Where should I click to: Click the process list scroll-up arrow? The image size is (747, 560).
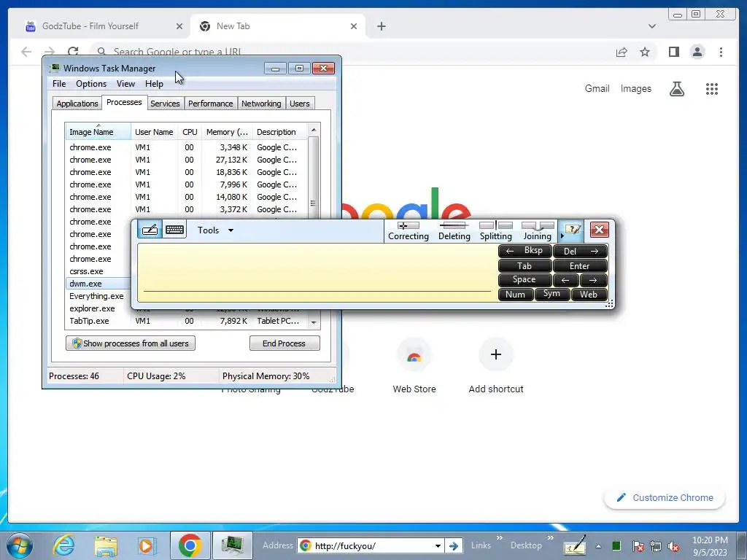tap(314, 130)
